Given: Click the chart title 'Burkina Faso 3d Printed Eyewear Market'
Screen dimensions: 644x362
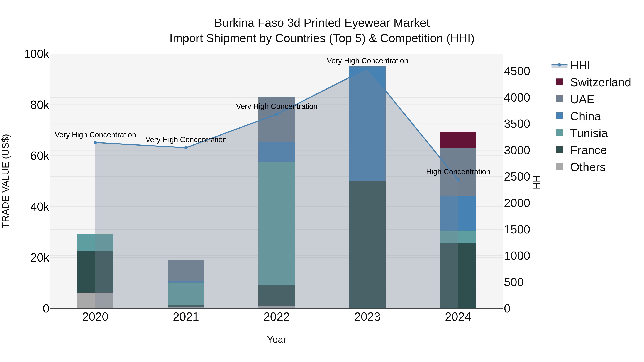Looking at the screenshot, I should point(322,23).
